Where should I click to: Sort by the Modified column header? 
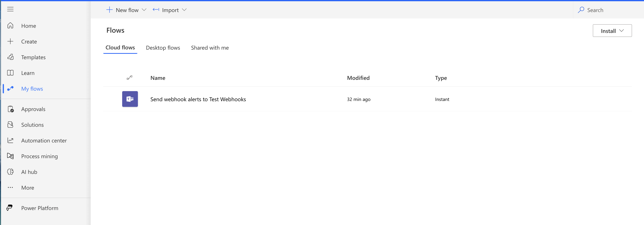(x=358, y=78)
